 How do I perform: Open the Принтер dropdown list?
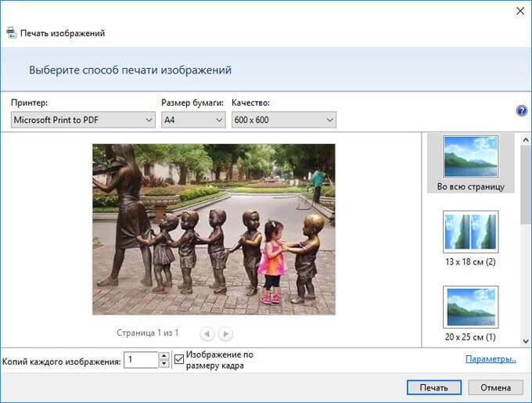pyautogui.click(x=84, y=120)
